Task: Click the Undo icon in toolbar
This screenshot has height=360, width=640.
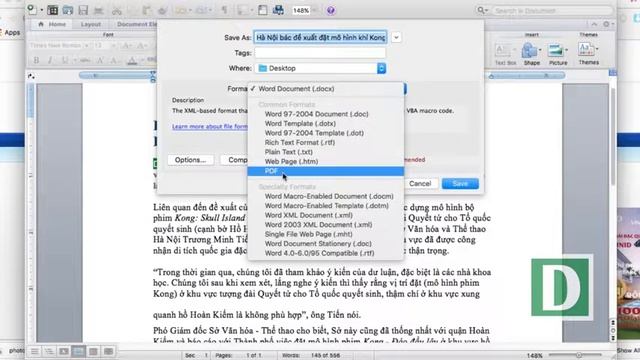Action: click(x=180, y=10)
